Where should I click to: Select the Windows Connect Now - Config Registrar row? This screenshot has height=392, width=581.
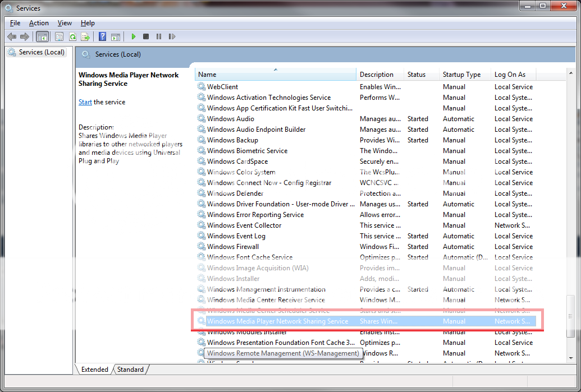click(365, 182)
